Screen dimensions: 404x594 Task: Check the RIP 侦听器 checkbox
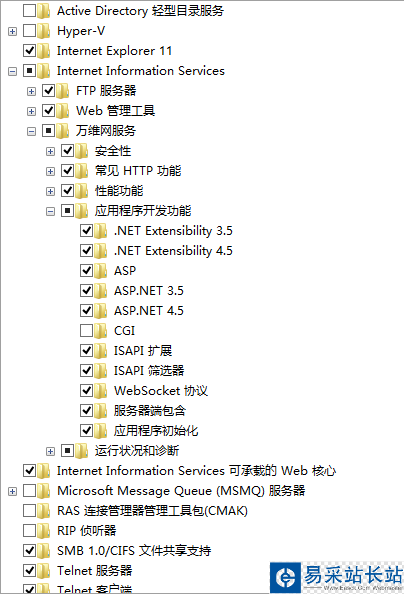(30, 531)
